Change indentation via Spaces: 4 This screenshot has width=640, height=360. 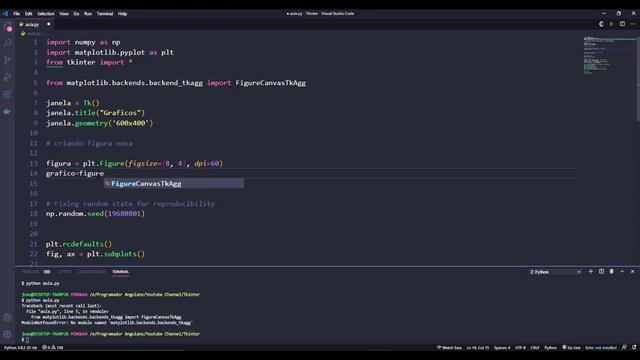click(502, 348)
